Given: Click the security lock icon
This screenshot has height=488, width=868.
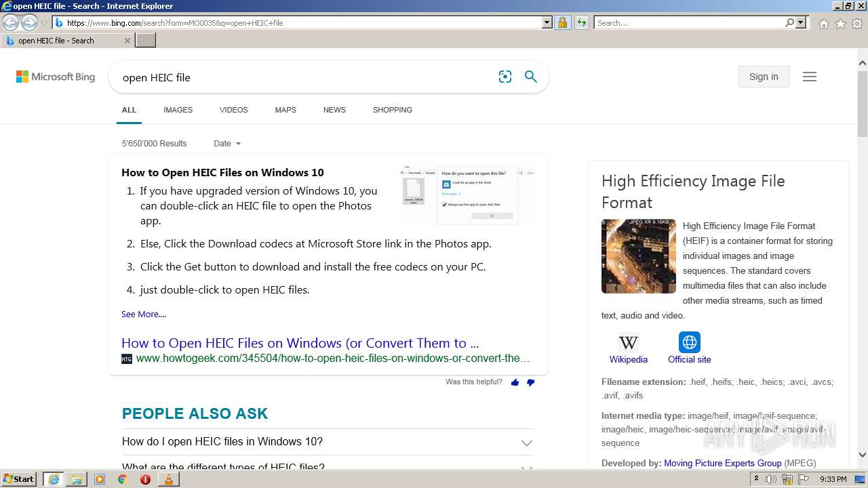Looking at the screenshot, I should [562, 22].
